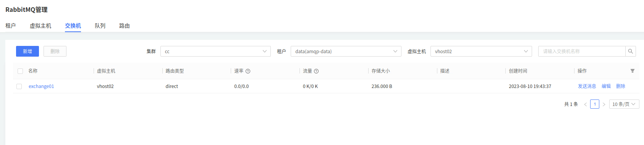Click 发送消息 for exchange01
The width and height of the screenshot is (644, 145).
(587, 86)
